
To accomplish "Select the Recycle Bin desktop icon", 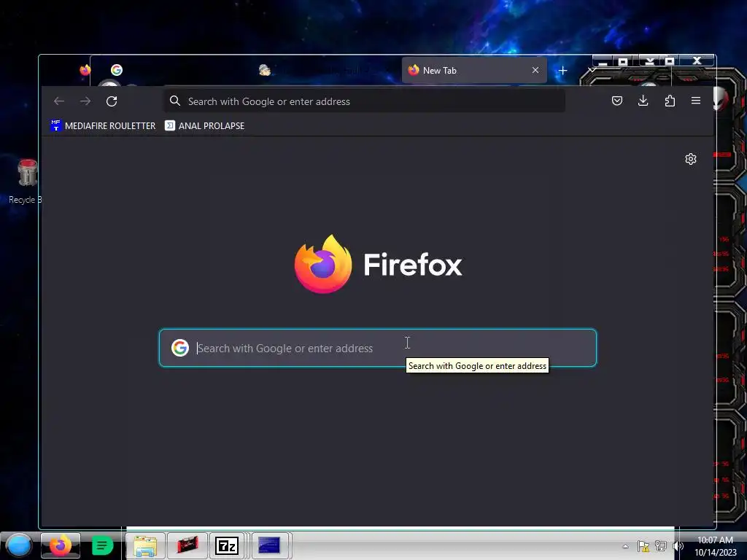I will tap(27, 182).
